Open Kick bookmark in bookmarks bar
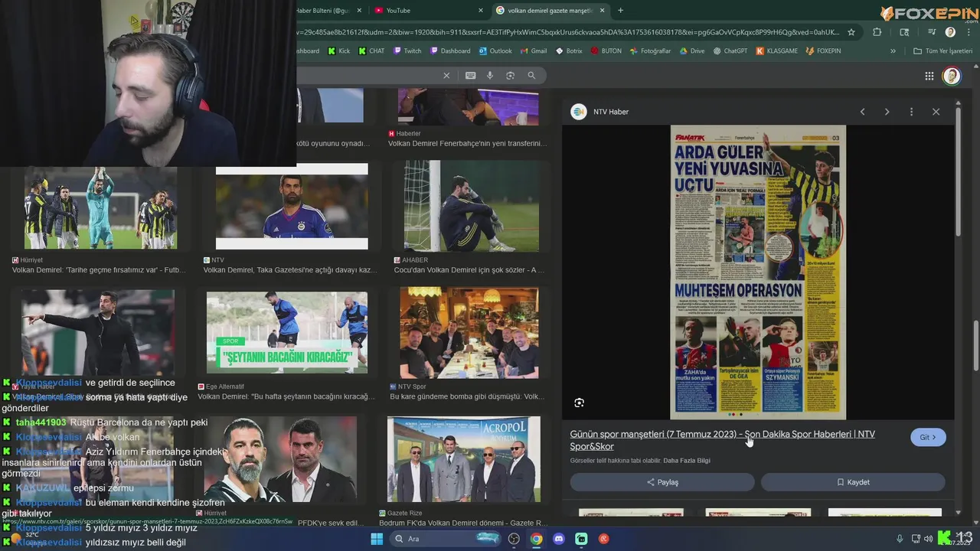 pyautogui.click(x=338, y=51)
